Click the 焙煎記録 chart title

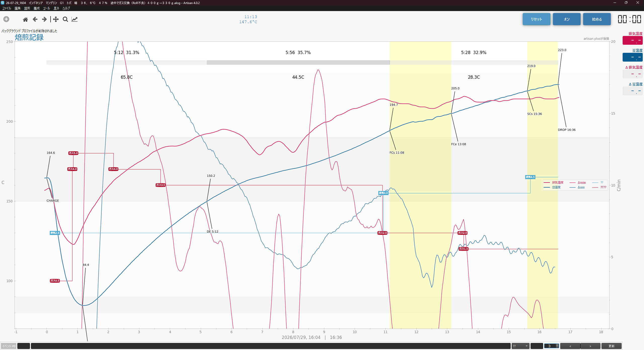click(29, 37)
